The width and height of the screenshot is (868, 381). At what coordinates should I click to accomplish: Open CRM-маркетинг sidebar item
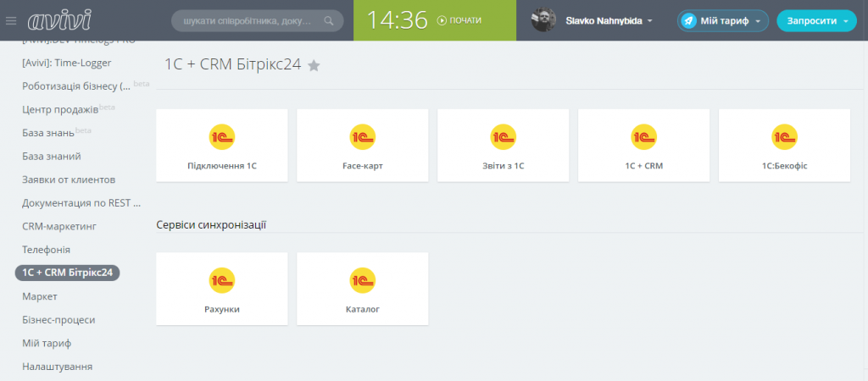pyautogui.click(x=60, y=226)
